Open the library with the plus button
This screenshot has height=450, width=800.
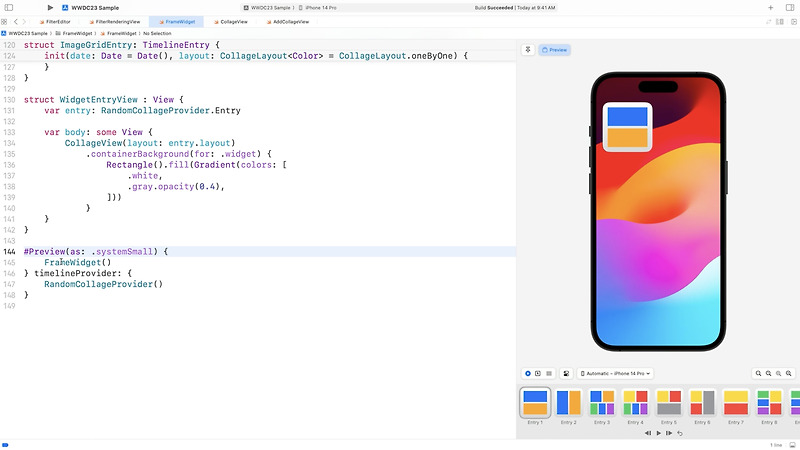tap(770, 8)
